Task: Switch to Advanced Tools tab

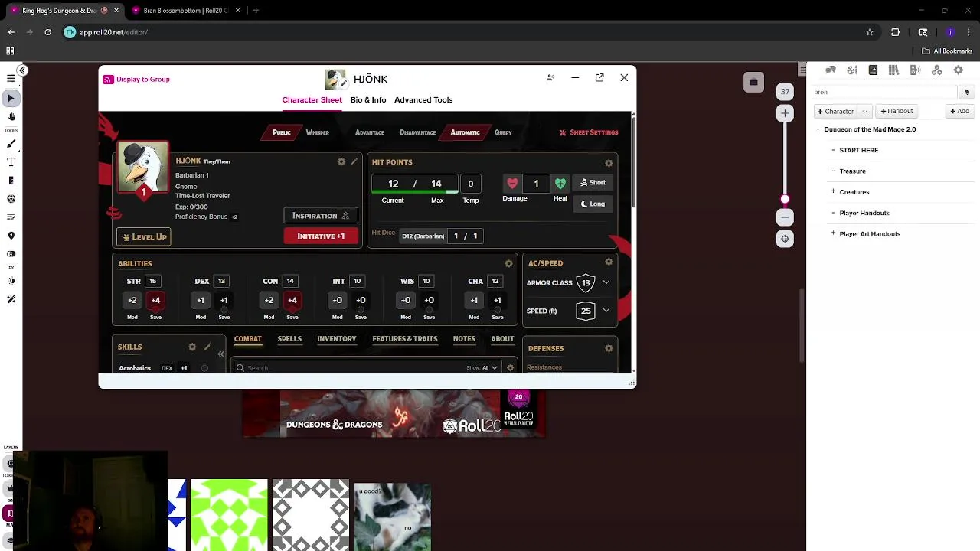Action: [x=423, y=100]
